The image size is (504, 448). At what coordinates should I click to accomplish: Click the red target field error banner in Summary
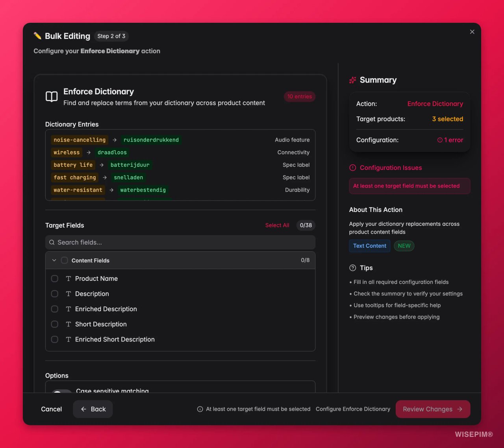pyautogui.click(x=409, y=186)
